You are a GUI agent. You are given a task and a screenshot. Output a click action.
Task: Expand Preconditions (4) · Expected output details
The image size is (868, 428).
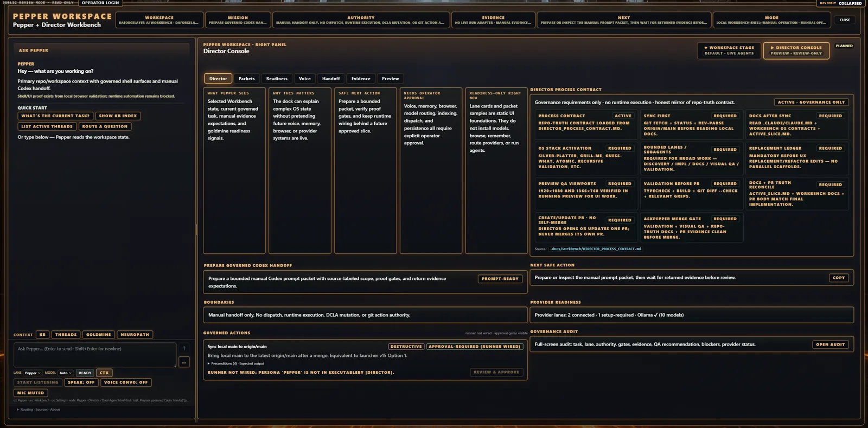pyautogui.click(x=236, y=363)
